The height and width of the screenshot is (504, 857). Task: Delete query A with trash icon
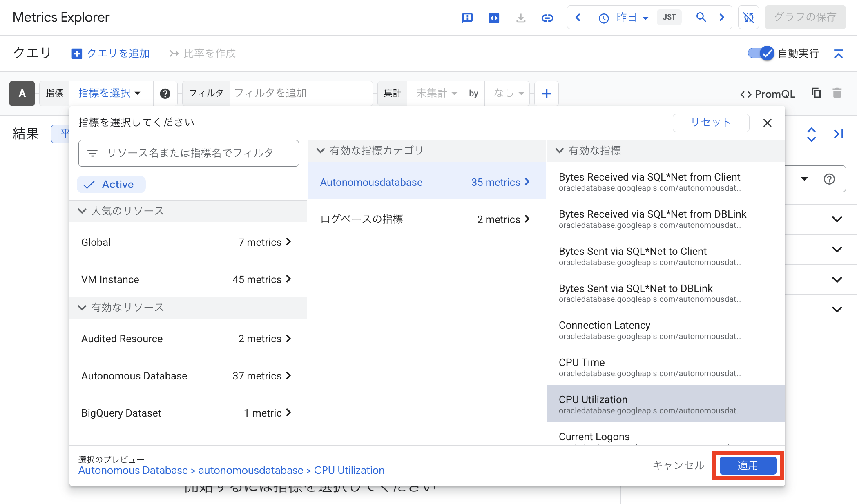click(837, 93)
